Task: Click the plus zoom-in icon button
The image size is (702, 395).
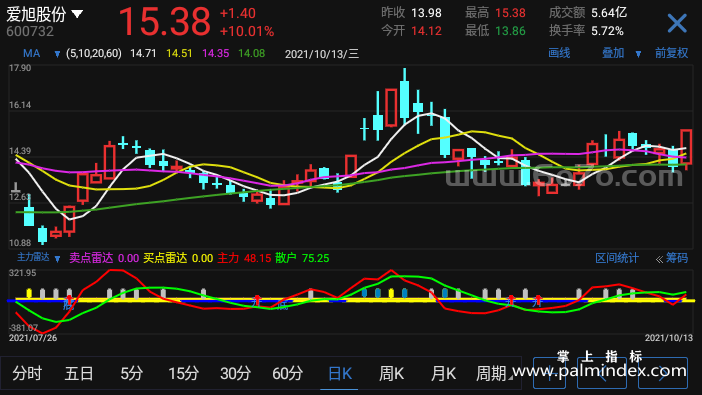Action: 549,373
